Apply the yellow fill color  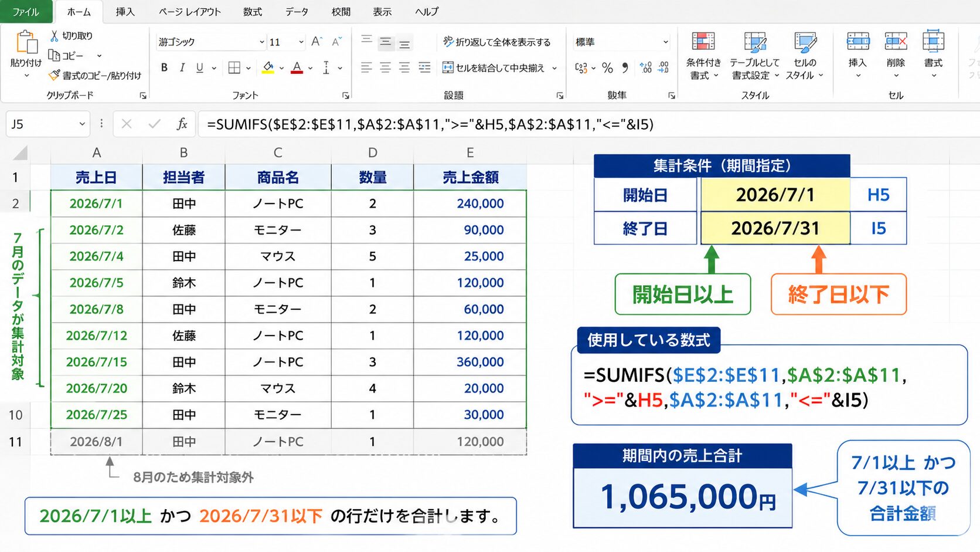[x=268, y=68]
